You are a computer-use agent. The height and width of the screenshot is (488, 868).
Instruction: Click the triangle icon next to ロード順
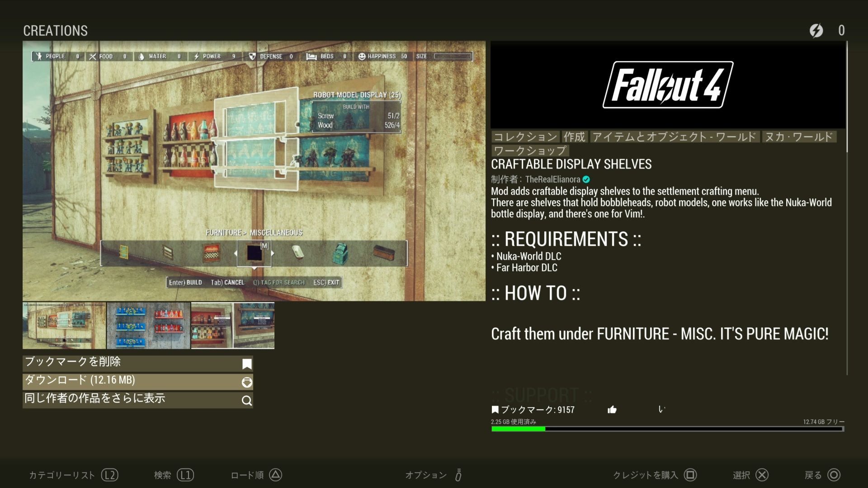coord(276,475)
